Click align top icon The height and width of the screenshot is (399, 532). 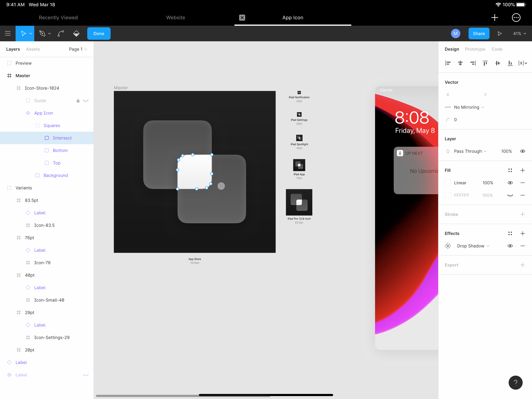pos(485,63)
